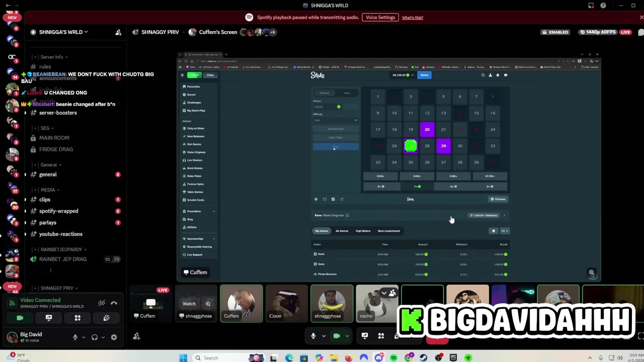
Task: Select Keno tile 20 in stream
Action: coord(427,130)
